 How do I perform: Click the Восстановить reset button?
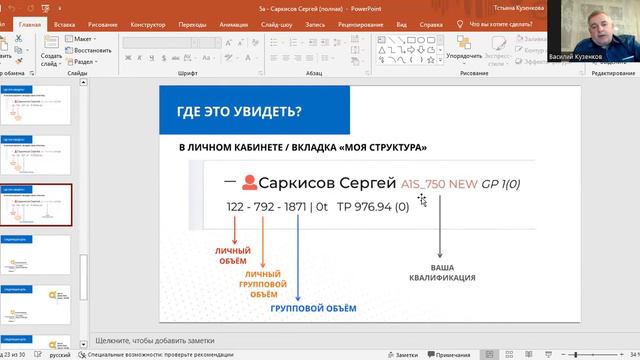[89, 50]
